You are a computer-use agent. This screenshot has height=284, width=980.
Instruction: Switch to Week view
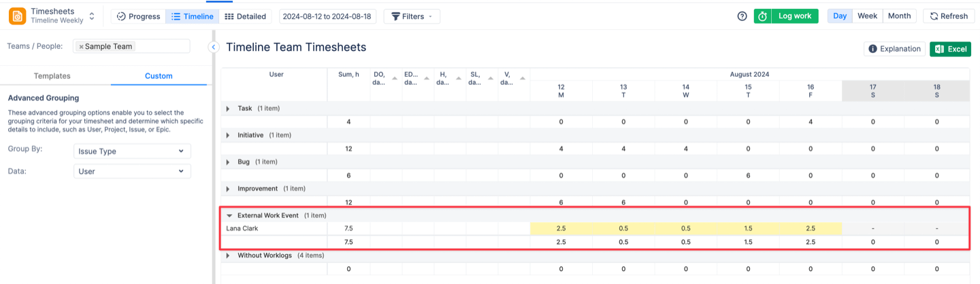tap(867, 16)
